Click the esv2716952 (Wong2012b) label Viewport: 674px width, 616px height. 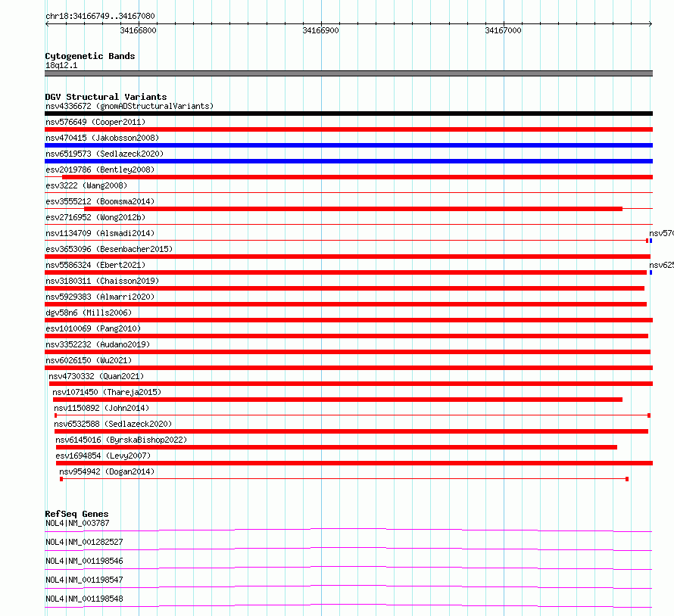click(x=95, y=217)
